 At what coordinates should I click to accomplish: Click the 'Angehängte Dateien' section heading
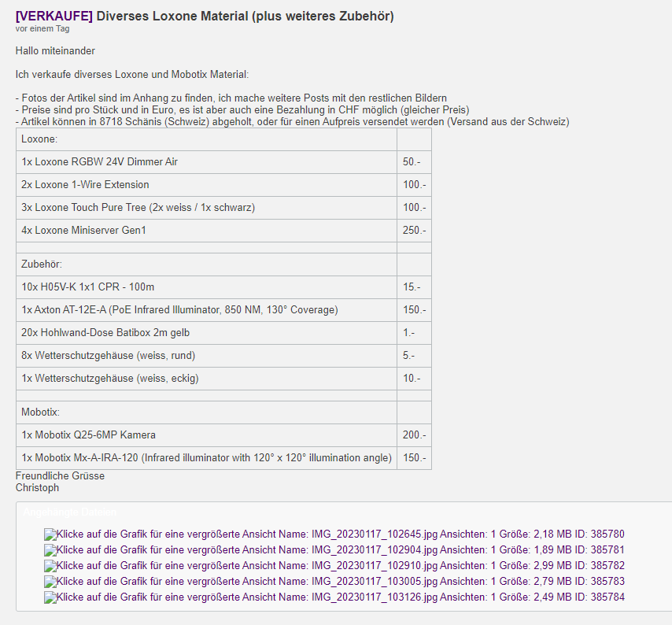[x=70, y=512]
